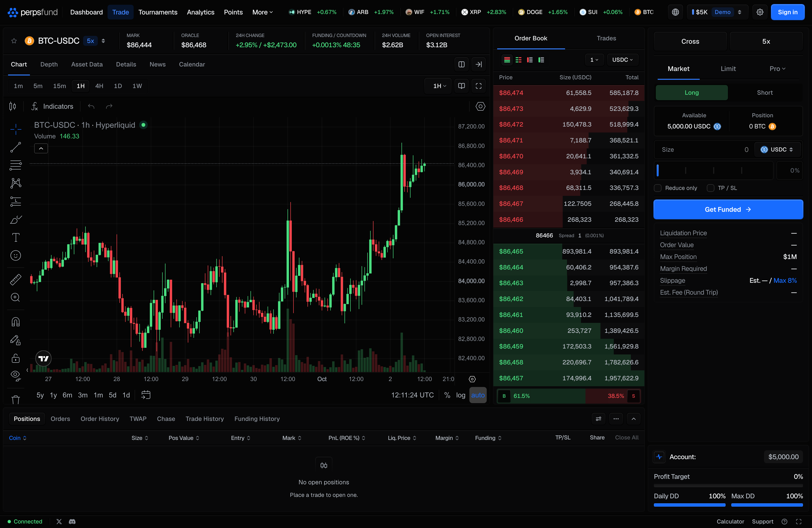Open the order book USDC unit dropdown
This screenshot has width=812, height=528.
[x=622, y=60]
